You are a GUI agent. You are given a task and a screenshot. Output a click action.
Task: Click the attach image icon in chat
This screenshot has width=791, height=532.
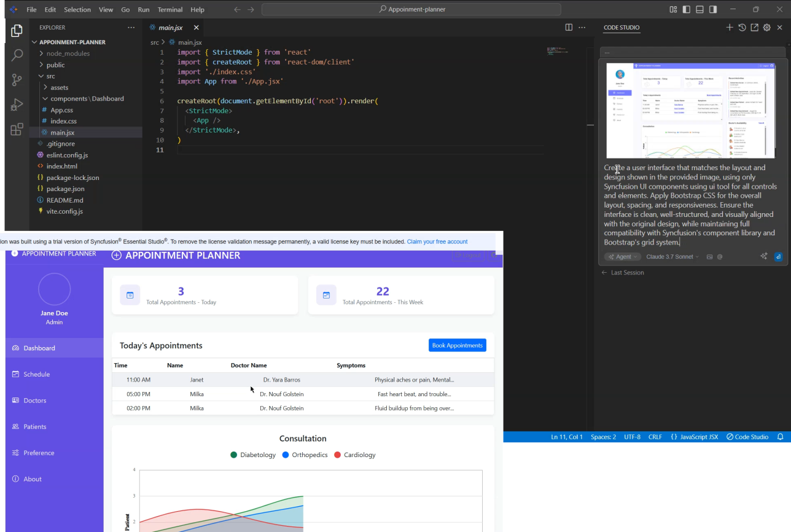709,257
